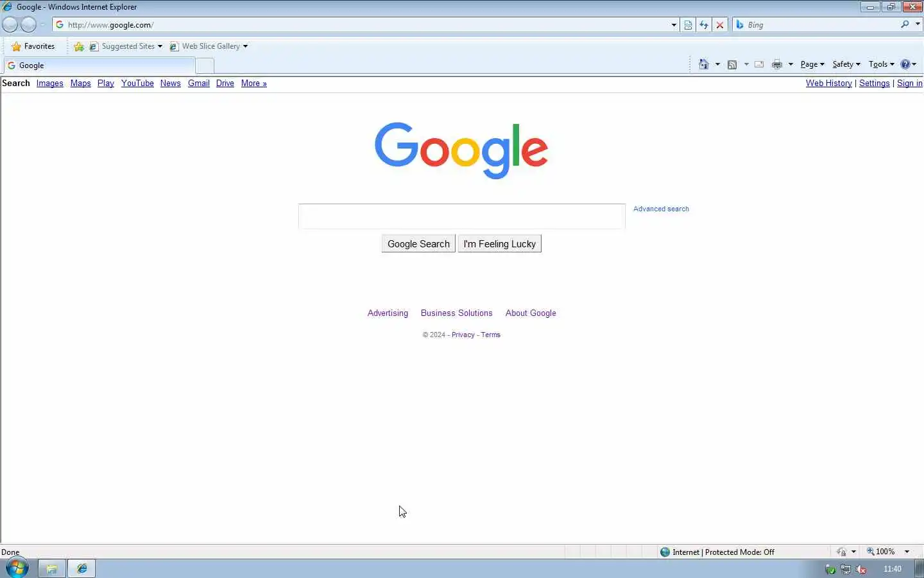Open the Privacy link
The image size is (924, 578).
pyautogui.click(x=463, y=335)
